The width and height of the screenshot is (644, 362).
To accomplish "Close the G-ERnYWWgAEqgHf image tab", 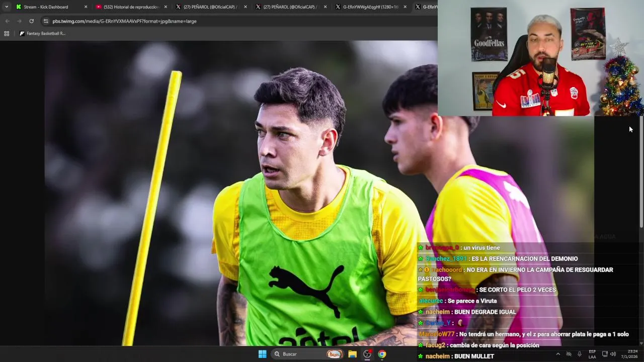I will pos(405,7).
